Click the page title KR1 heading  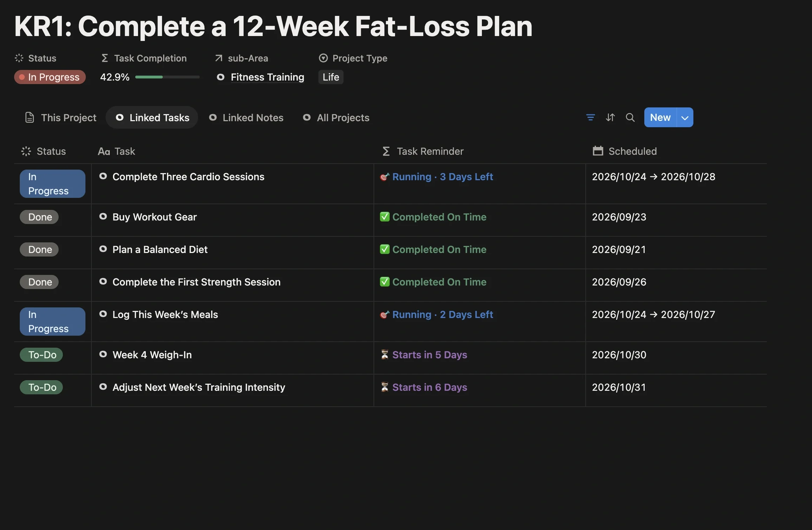[273, 26]
